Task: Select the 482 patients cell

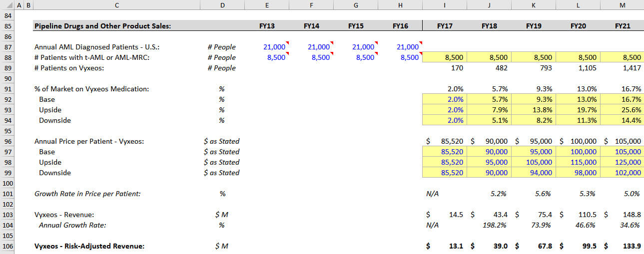Action: pyautogui.click(x=489, y=68)
